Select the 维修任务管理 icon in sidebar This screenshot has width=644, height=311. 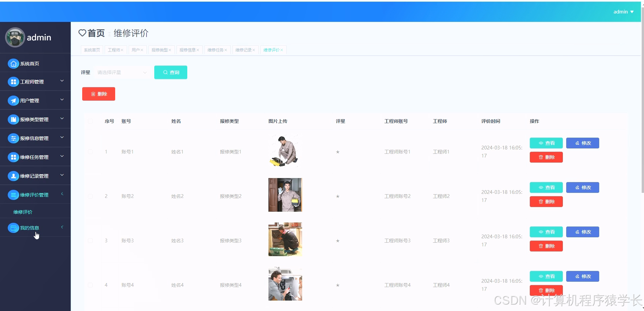pos(13,157)
